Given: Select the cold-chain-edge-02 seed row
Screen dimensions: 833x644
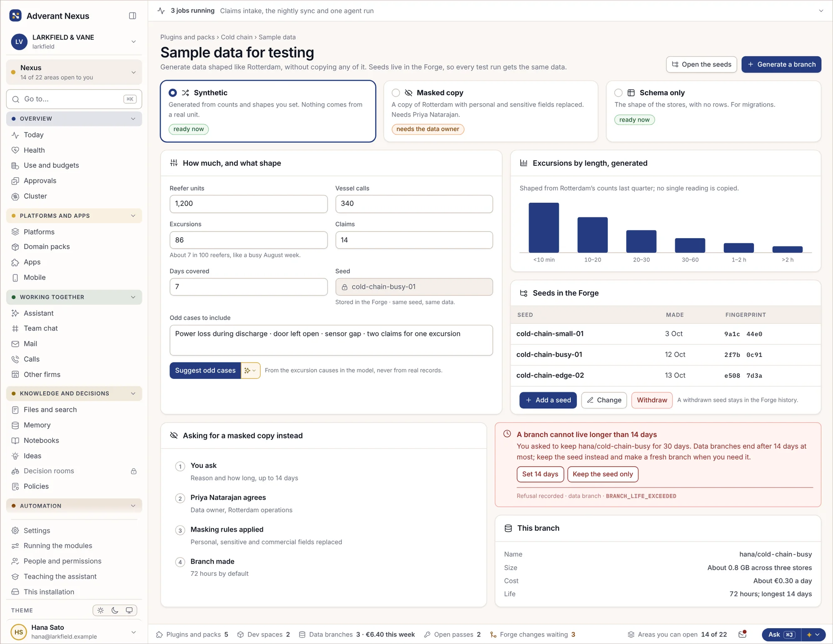Looking at the screenshot, I should click(666, 375).
